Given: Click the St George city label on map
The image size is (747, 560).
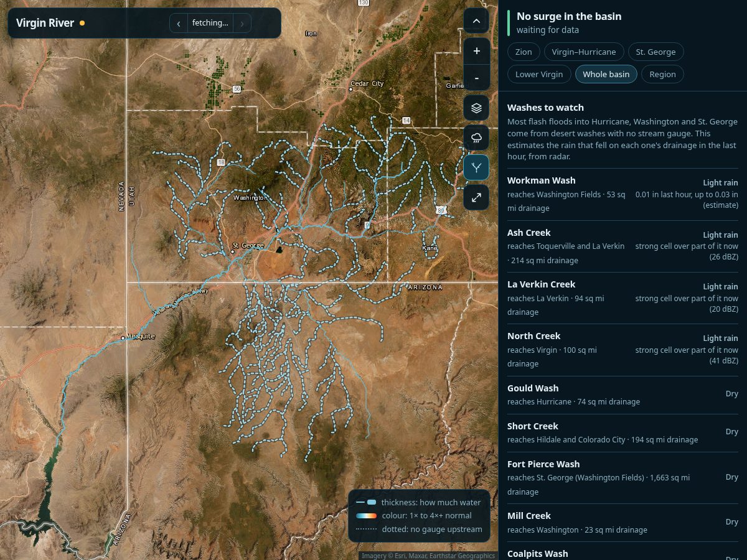Looking at the screenshot, I should pyautogui.click(x=248, y=245).
